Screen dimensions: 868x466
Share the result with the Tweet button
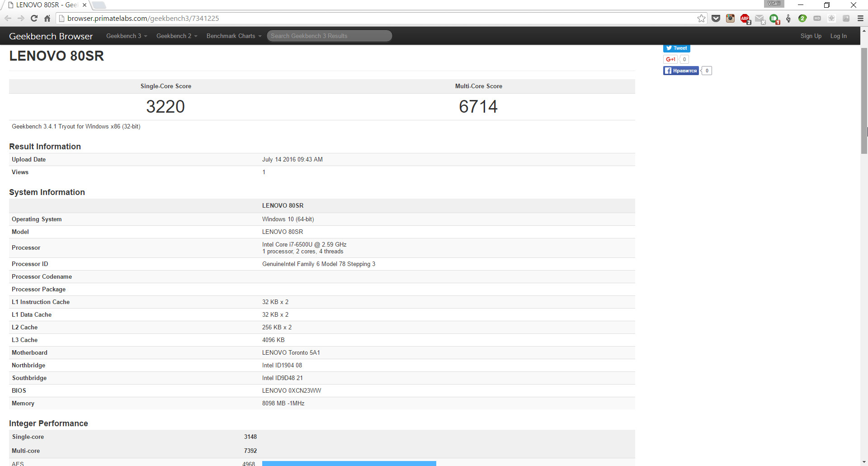[x=676, y=48]
